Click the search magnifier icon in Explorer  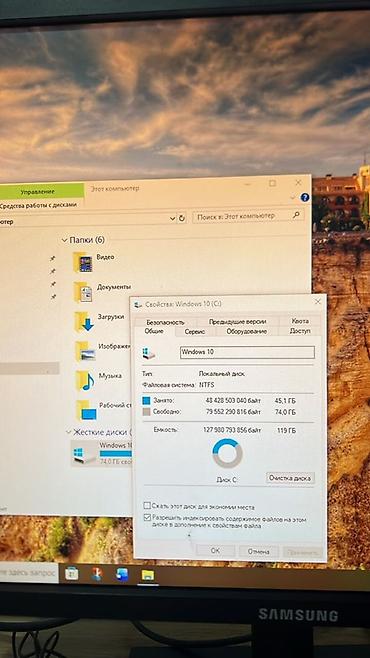click(296, 215)
